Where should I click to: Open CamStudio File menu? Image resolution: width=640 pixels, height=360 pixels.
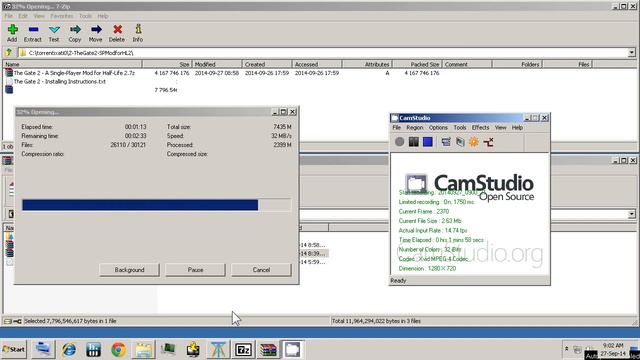pos(396,127)
